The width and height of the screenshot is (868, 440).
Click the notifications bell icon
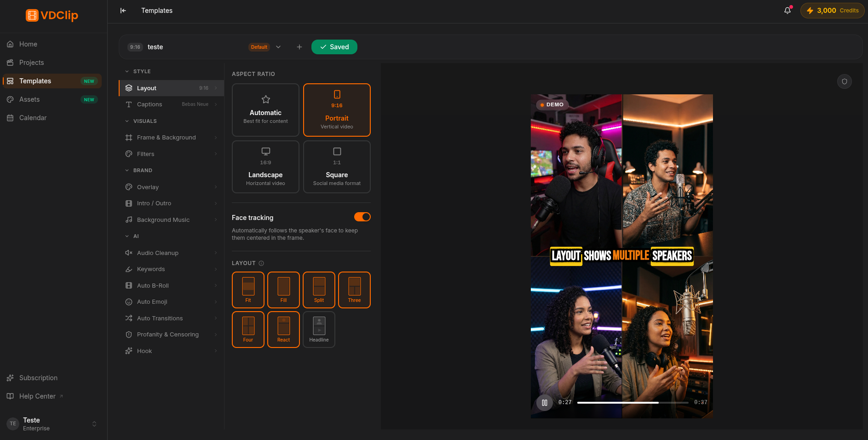788,10
